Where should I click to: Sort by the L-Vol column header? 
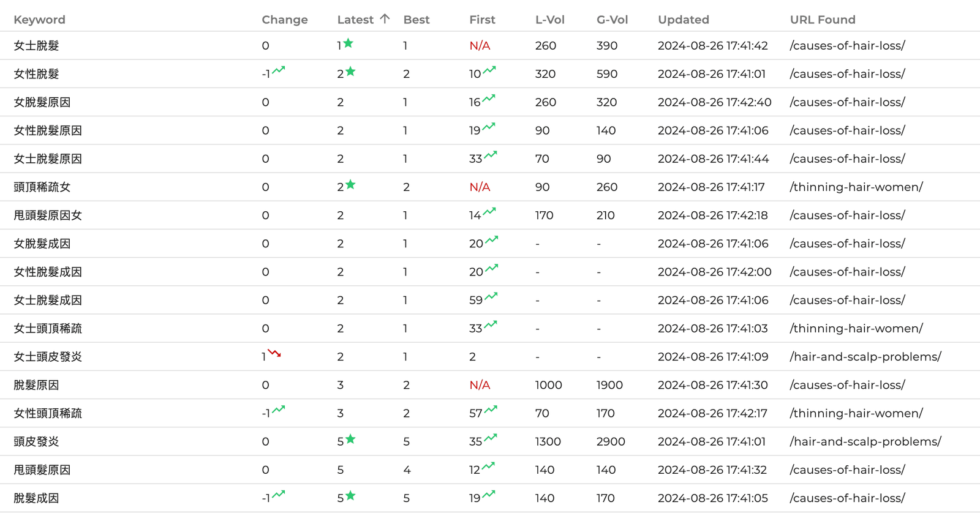(549, 20)
